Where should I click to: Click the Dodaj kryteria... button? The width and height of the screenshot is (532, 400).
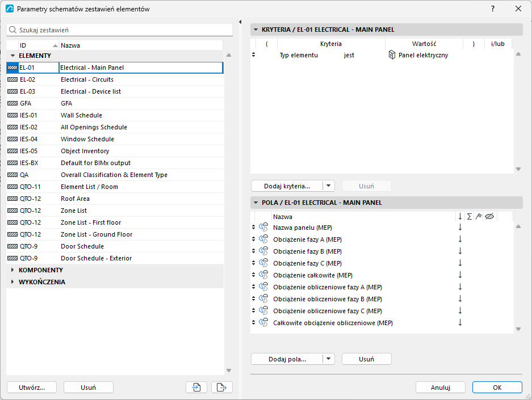pos(287,186)
